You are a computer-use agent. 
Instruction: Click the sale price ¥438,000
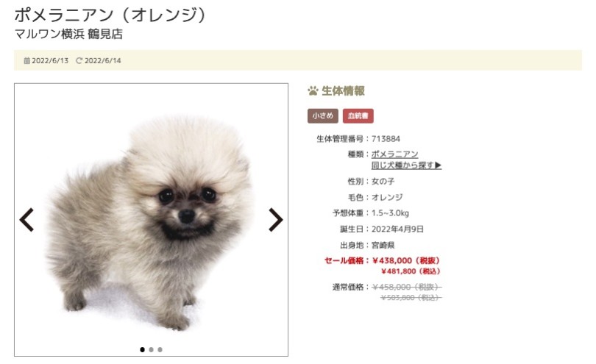[x=392, y=260]
